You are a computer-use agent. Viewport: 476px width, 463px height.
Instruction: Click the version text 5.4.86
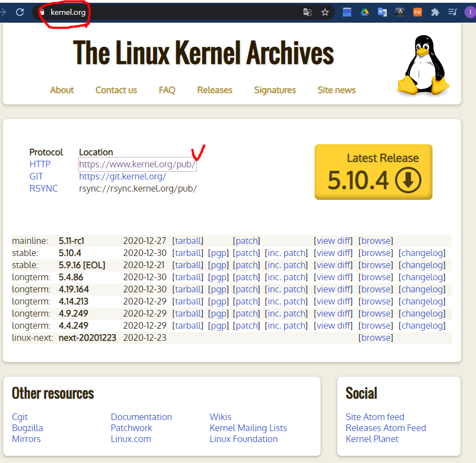[x=71, y=277]
